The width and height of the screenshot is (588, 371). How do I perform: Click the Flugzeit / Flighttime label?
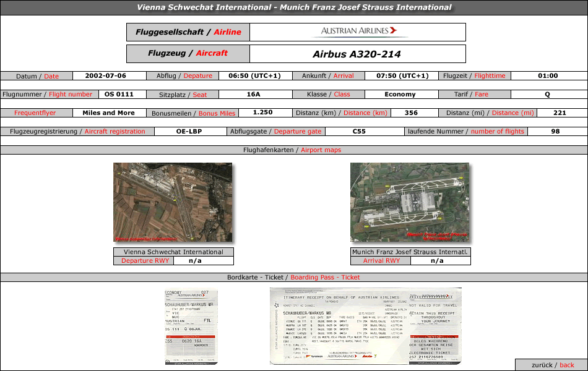pos(474,75)
